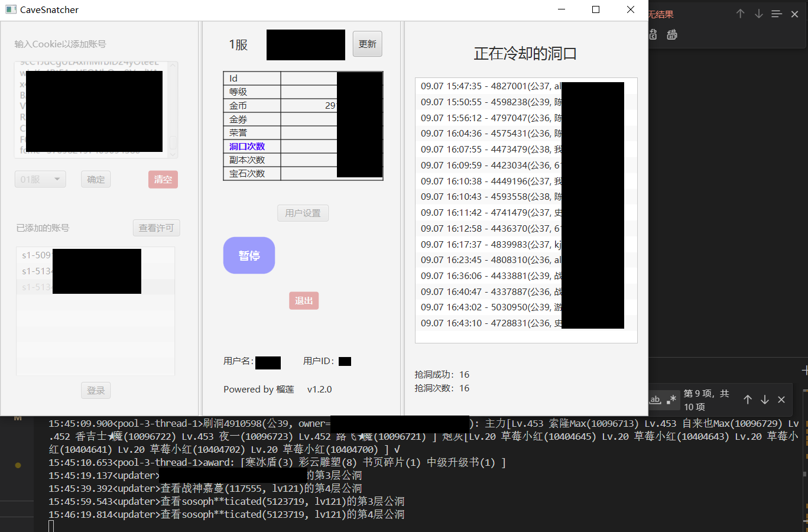Toggle find in selection in editor find bar
Screen dimensions: 808x532
[777, 14]
